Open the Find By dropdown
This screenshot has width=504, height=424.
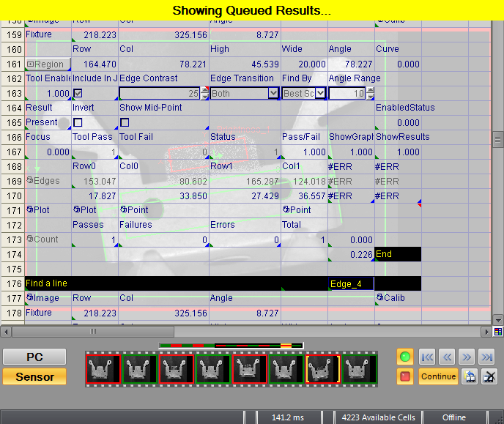pos(321,93)
